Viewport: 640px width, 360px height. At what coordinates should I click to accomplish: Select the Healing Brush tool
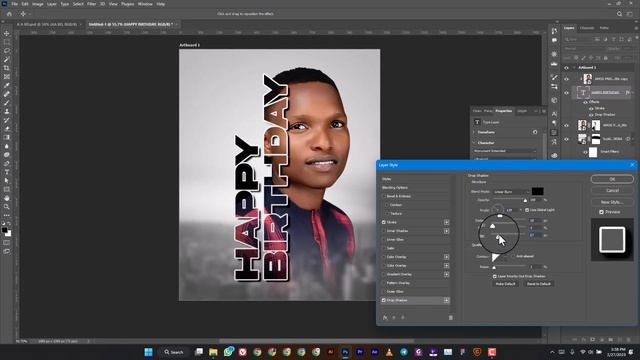point(7,94)
